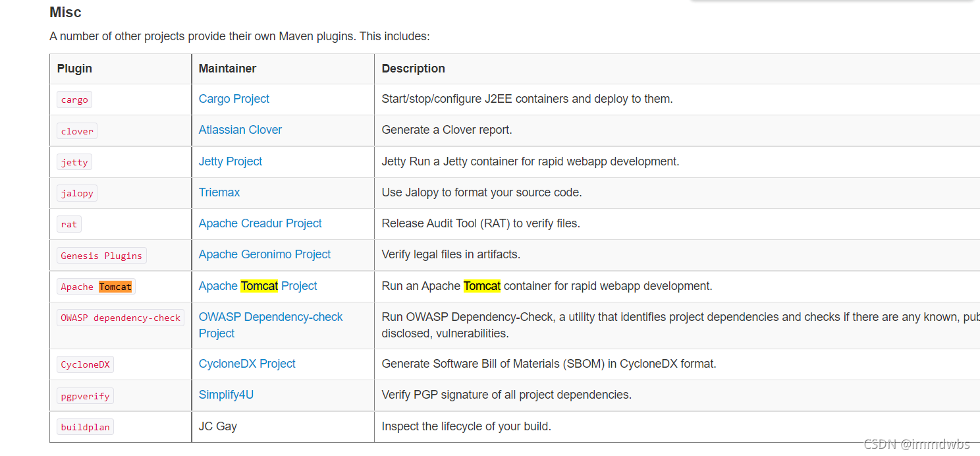Select the OWASP dependency-check code label
980x456 pixels.
121,318
